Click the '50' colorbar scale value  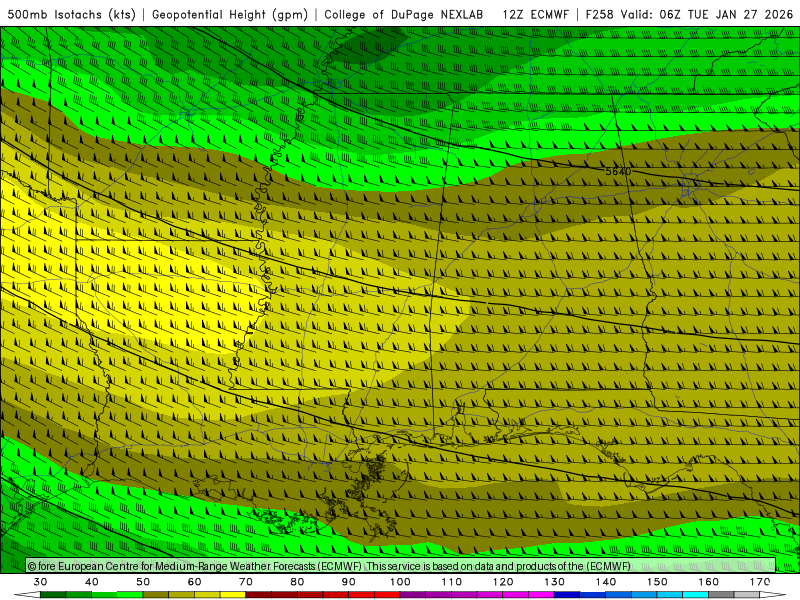[x=143, y=582]
